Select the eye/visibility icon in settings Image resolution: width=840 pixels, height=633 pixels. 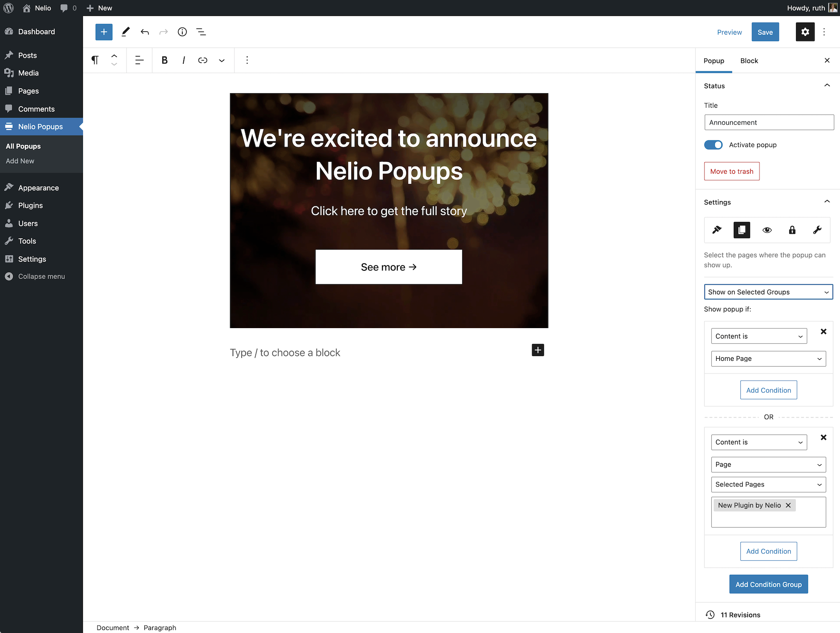point(766,229)
